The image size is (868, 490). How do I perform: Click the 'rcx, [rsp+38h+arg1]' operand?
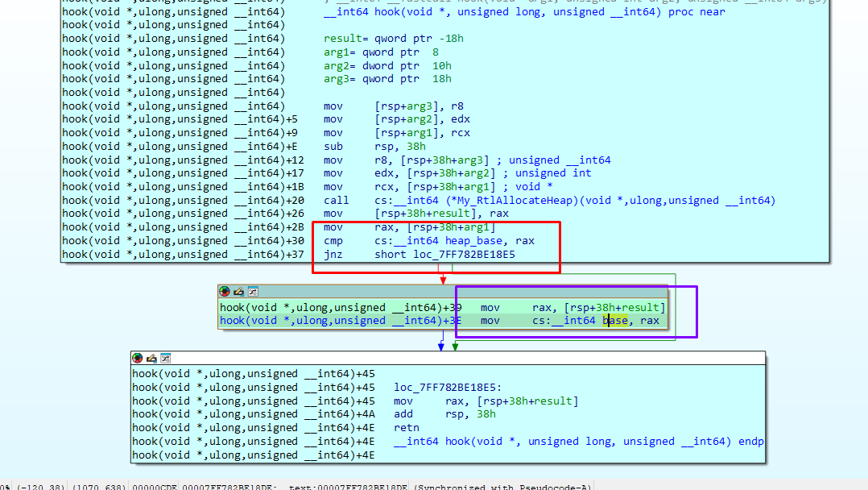pos(435,187)
